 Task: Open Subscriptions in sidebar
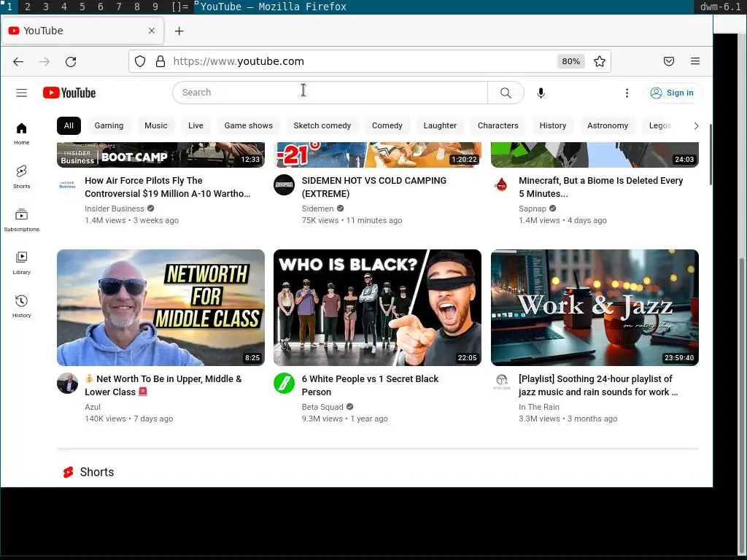pyautogui.click(x=21, y=219)
